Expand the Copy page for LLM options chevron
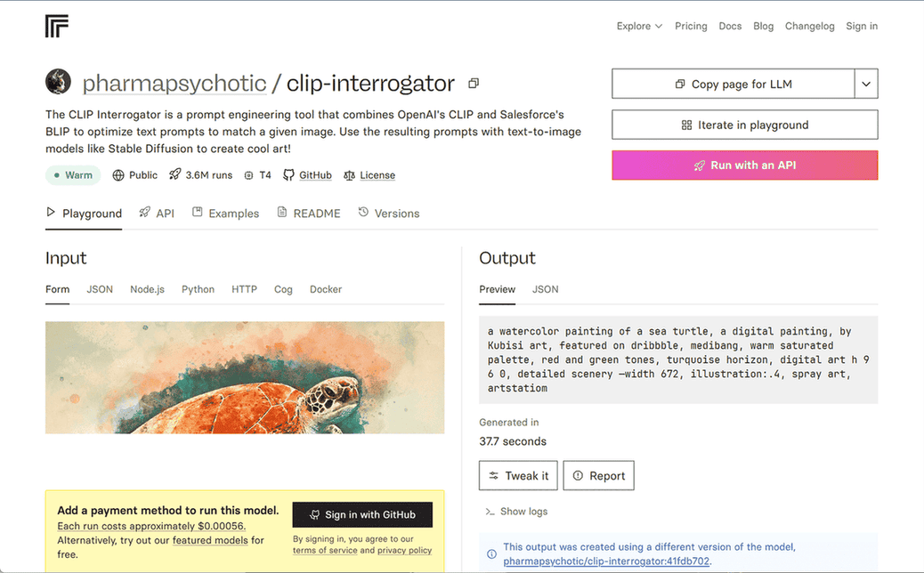The height and width of the screenshot is (573, 924). click(x=865, y=83)
